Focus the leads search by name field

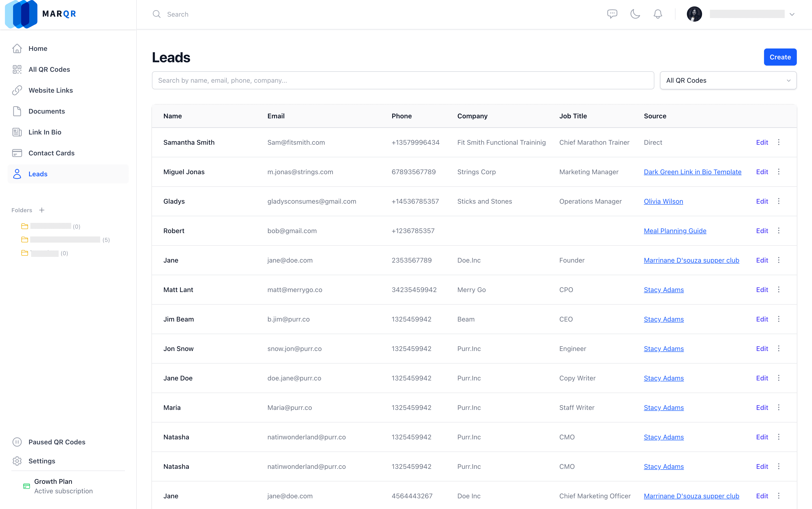pyautogui.click(x=403, y=81)
